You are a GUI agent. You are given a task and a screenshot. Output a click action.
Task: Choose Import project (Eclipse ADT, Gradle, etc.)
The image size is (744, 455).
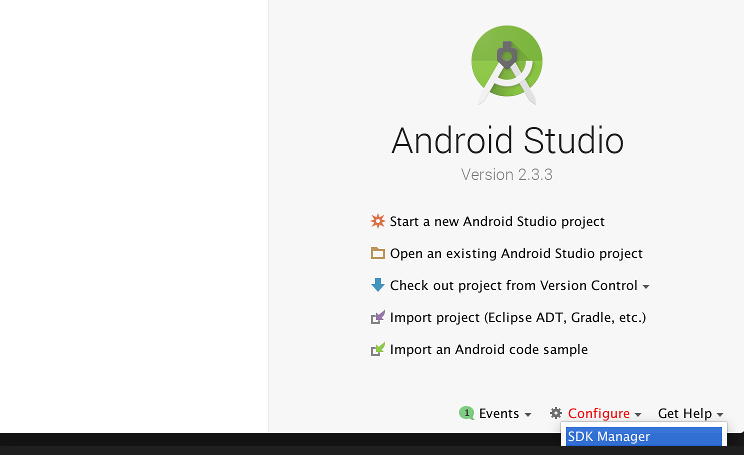[x=518, y=317]
